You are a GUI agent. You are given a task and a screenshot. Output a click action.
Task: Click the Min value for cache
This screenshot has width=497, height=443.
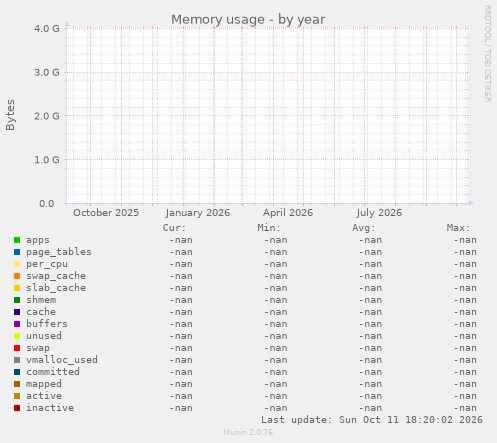click(276, 312)
